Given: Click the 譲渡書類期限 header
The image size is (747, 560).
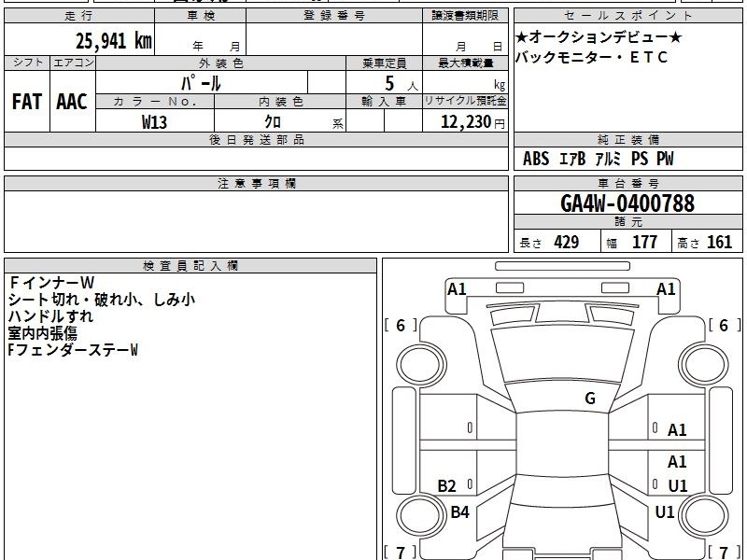Looking at the screenshot, I should pyautogui.click(x=465, y=16).
